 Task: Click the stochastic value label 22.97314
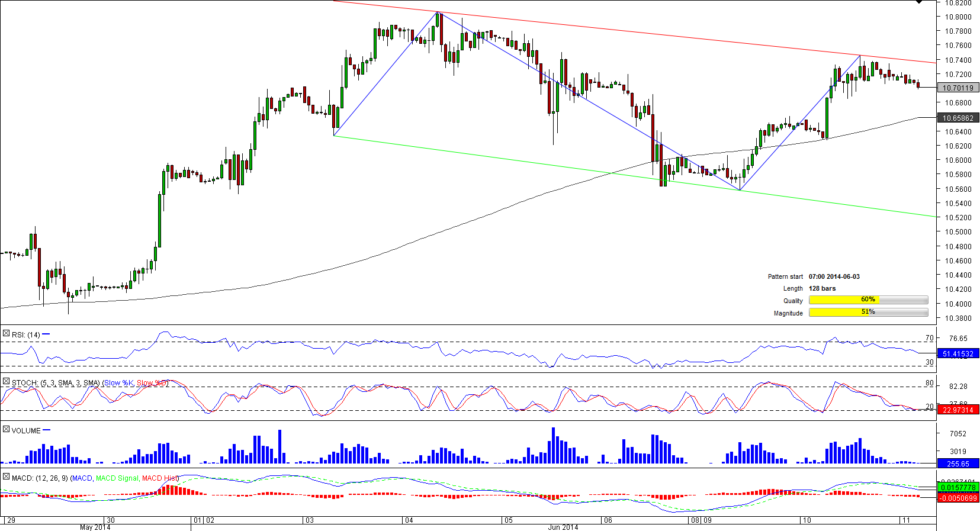click(x=957, y=410)
